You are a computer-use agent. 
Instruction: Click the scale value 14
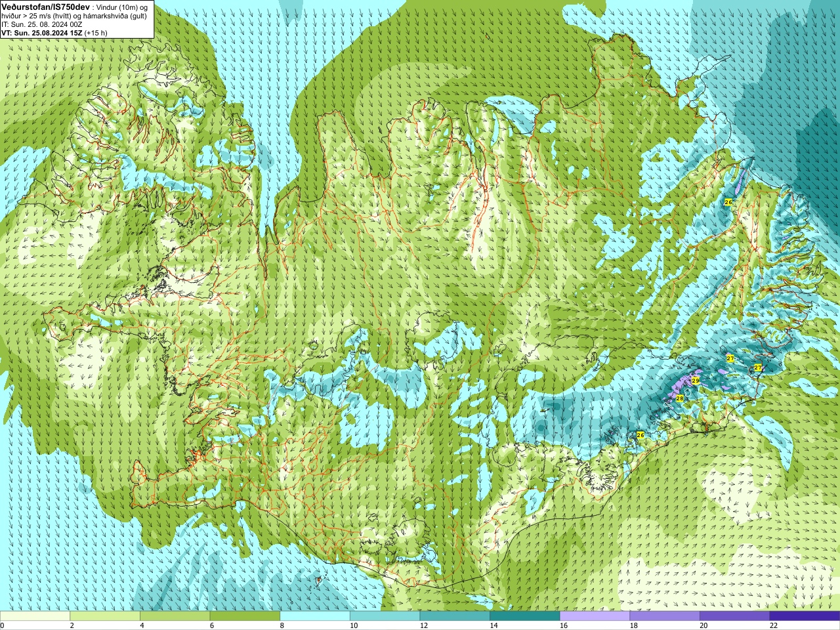point(493,625)
